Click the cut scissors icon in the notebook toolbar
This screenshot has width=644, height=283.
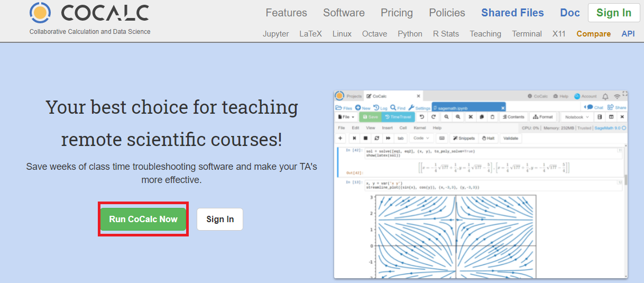[x=471, y=117]
